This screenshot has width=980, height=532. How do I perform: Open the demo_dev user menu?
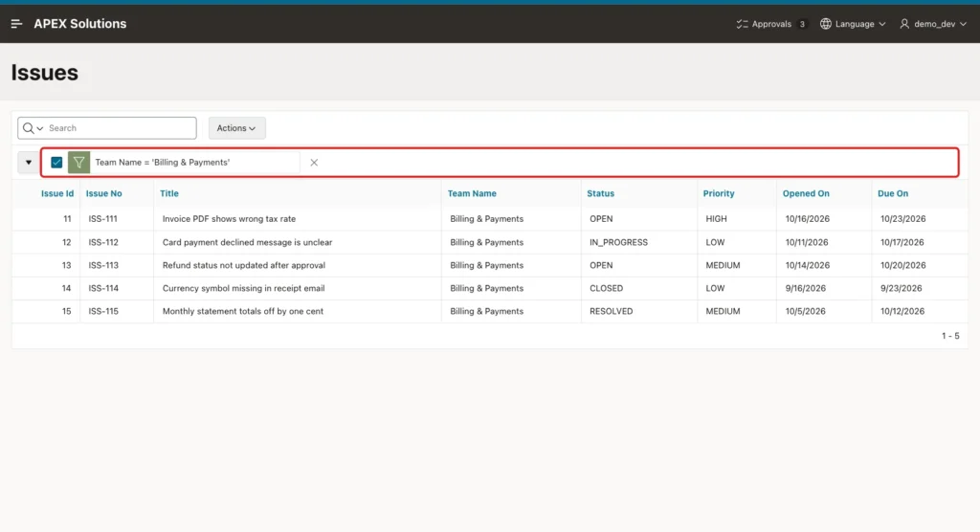[933, 24]
